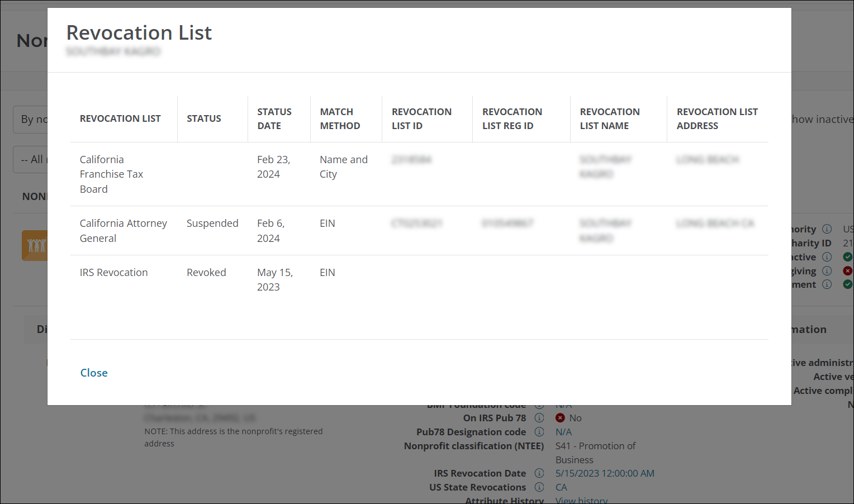Viewport: 854px width, 504px height.
Task: Click info icon beside US State Revocations
Action: pos(539,487)
